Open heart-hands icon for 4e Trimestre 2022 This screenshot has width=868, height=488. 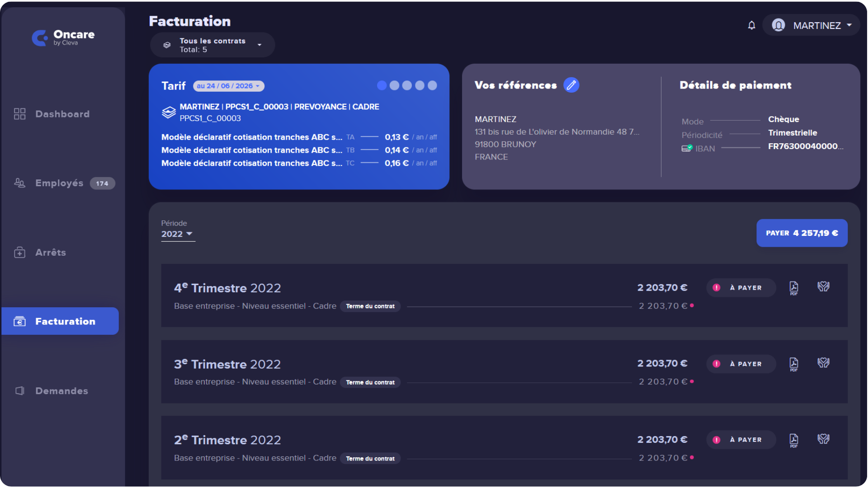tap(823, 286)
